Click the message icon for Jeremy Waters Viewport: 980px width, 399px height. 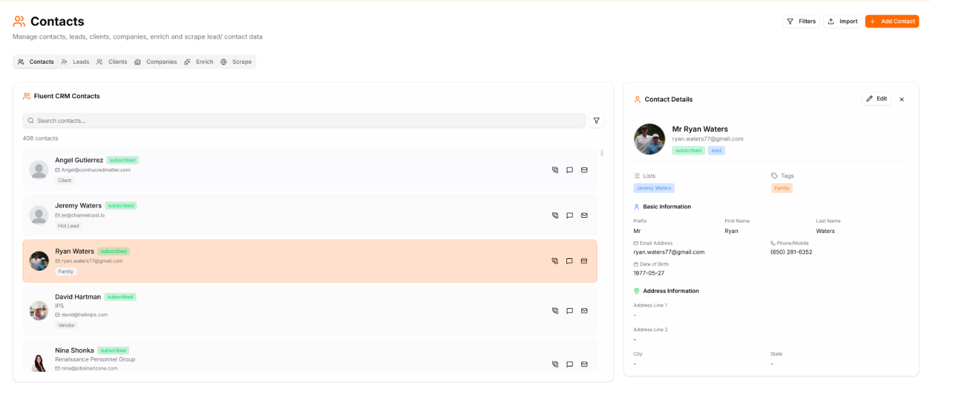pyautogui.click(x=570, y=215)
